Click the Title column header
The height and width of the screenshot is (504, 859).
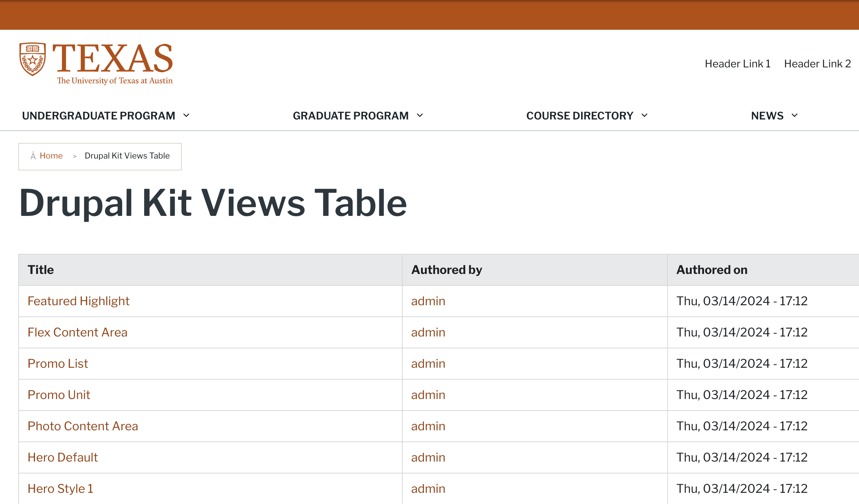pos(40,269)
